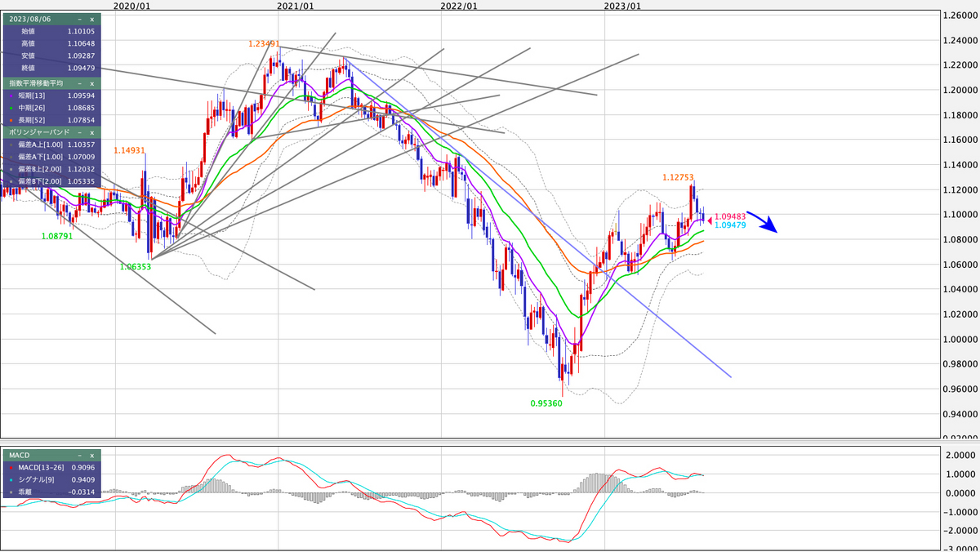Click the 偏差B下[2.00] row
980x552 pixels.
(x=51, y=180)
